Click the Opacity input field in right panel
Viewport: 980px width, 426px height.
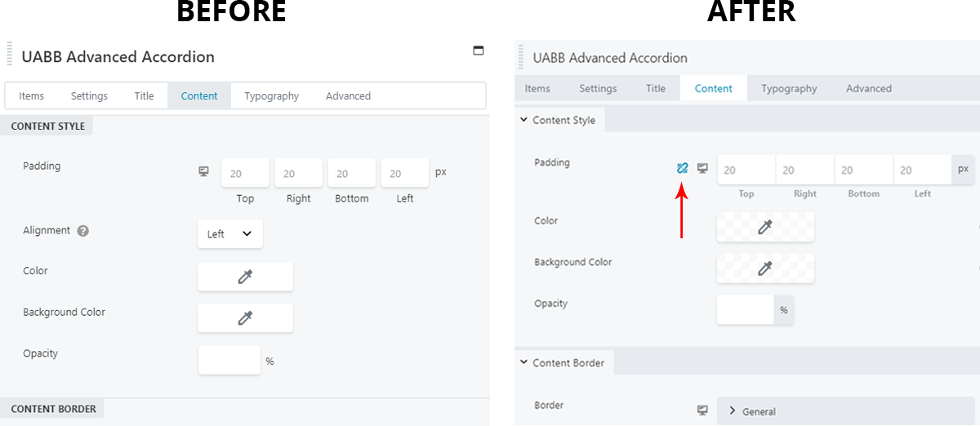(745, 310)
